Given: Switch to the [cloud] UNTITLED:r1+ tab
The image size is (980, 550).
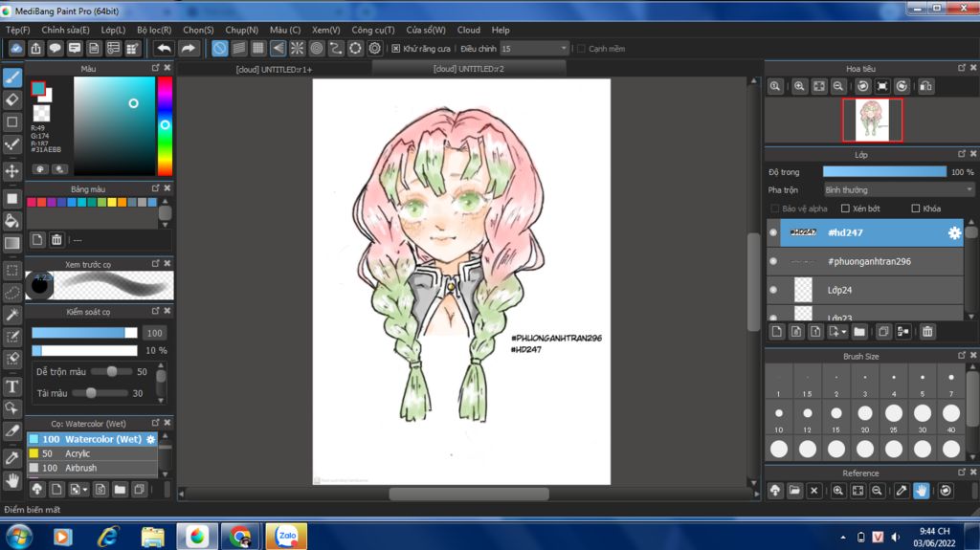Looking at the screenshot, I should pos(274,69).
